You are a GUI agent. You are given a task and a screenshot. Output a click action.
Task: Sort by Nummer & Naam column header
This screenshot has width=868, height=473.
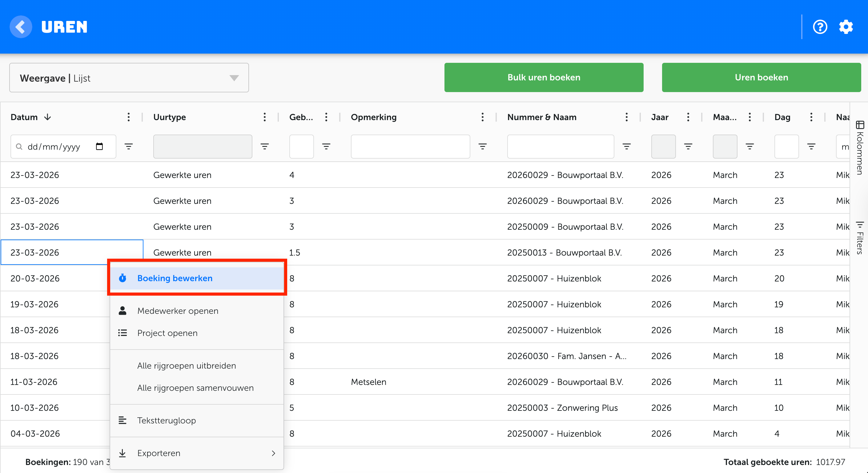pyautogui.click(x=542, y=117)
